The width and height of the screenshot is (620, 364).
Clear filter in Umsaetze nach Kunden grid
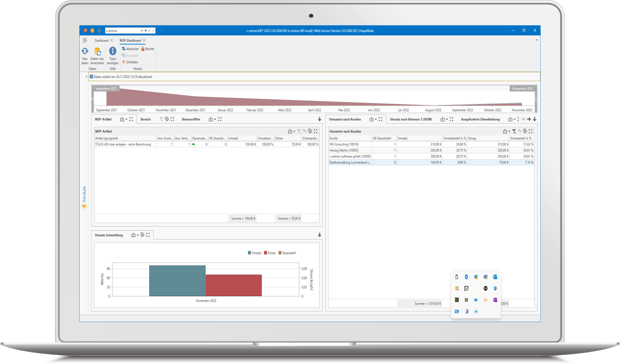pos(514,131)
